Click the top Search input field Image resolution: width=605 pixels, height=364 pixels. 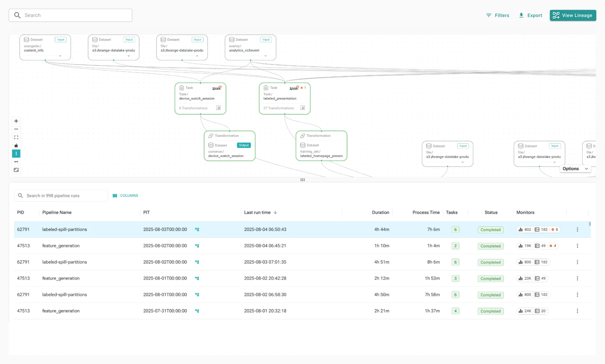point(71,15)
